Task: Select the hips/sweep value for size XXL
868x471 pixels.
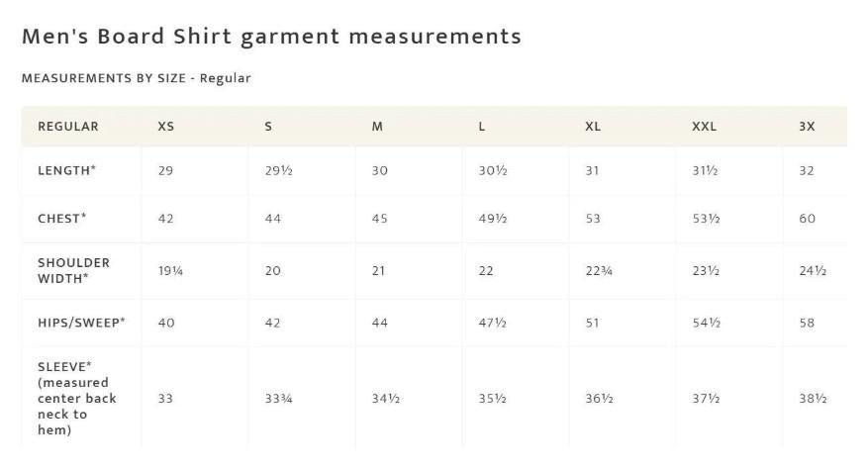Action: coord(706,323)
